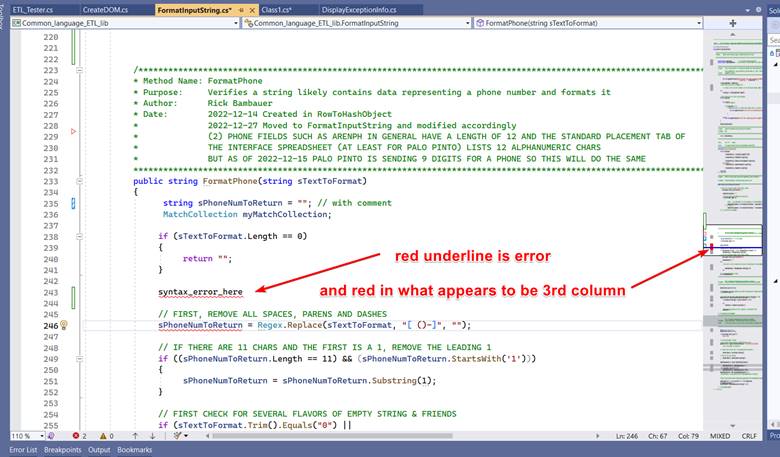Viewport: 780px width, 457px height.
Task: Open the document tab list dropdown arrow
Action: click(748, 10)
